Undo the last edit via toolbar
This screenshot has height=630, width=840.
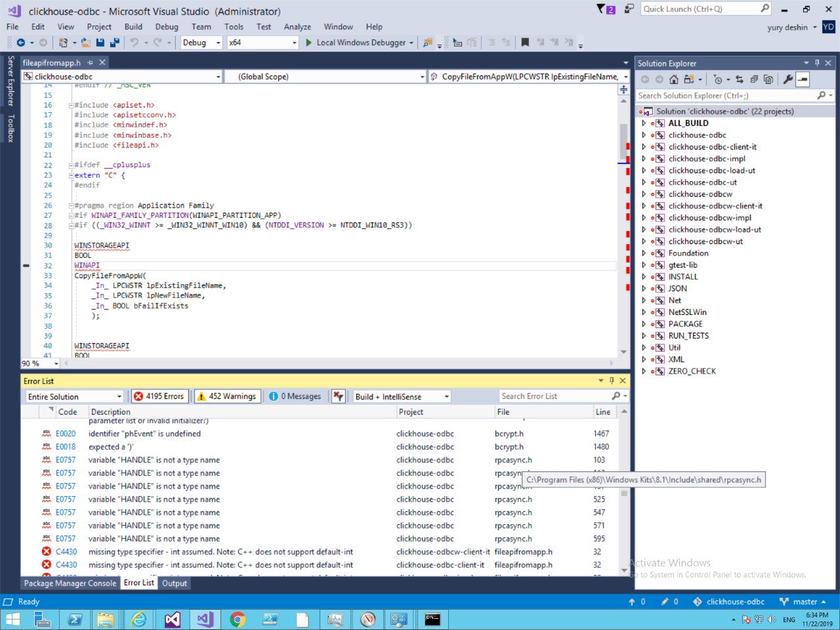click(134, 43)
